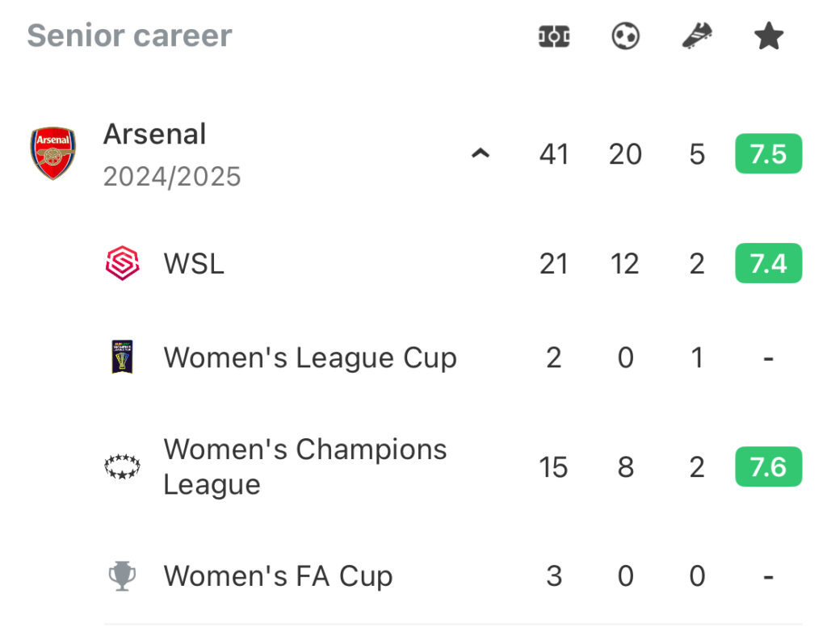Click the 7.6 Champions League rating badge
This screenshot has width=827, height=644.
point(769,466)
